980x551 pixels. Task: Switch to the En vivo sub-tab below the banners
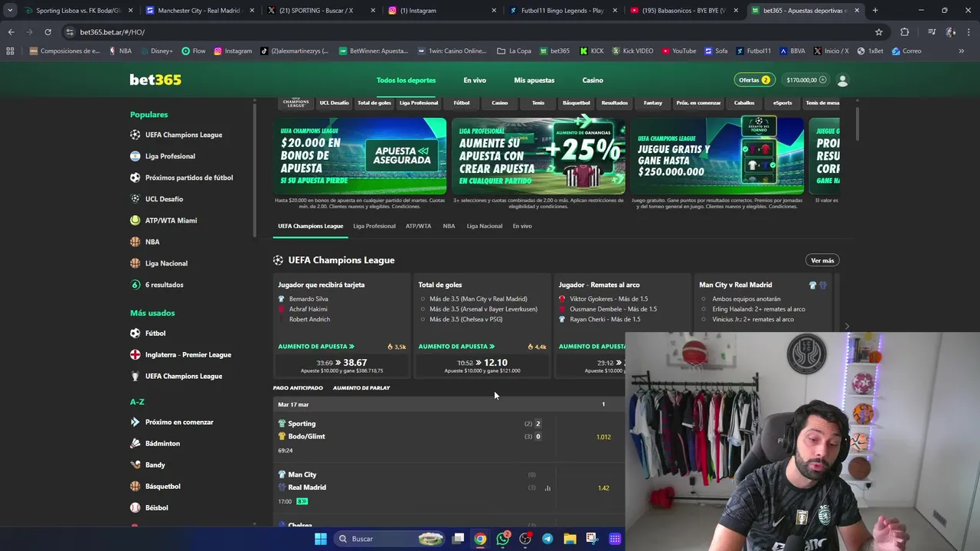pos(522,226)
